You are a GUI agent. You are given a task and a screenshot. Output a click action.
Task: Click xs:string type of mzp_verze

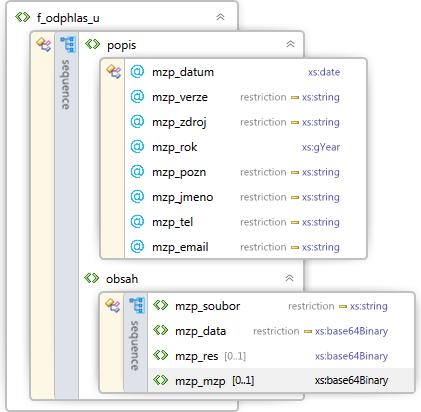(x=321, y=97)
